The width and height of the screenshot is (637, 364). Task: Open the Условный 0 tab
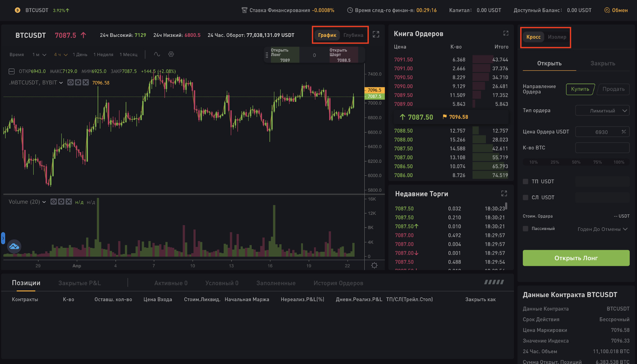[222, 283]
